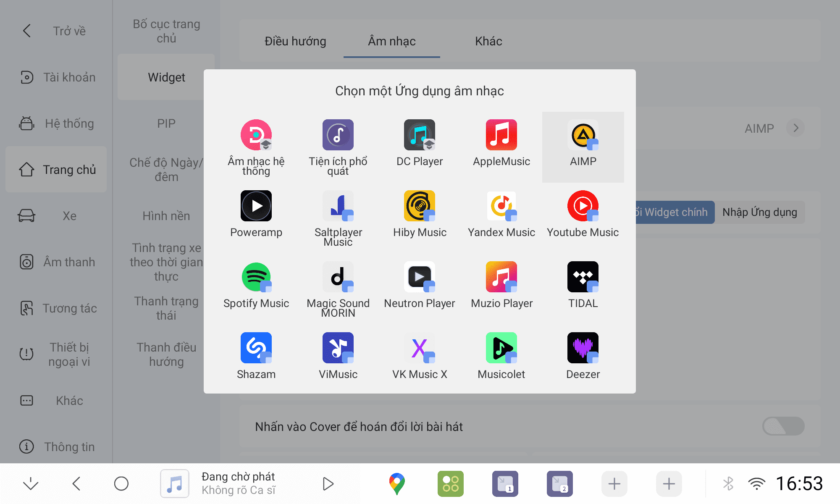Viewport: 840px width, 504px height.
Task: Switch to Điều hướng tab
Action: 295,41
